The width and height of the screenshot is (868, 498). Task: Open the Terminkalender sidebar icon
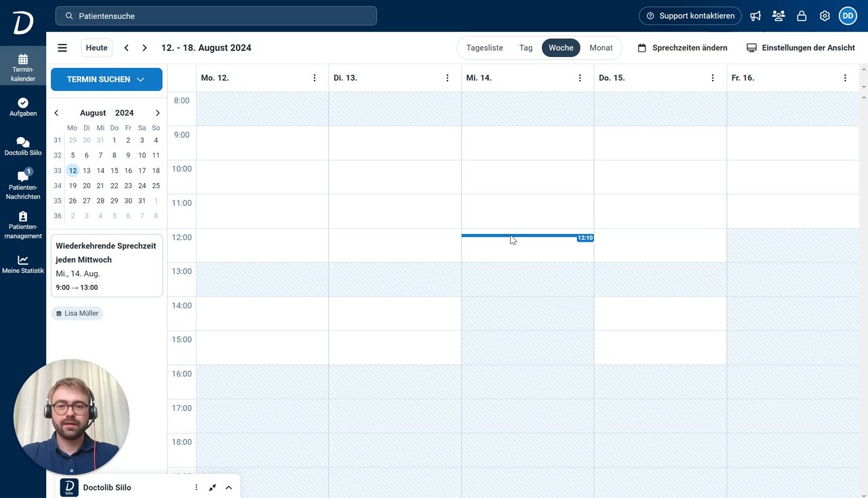click(23, 68)
